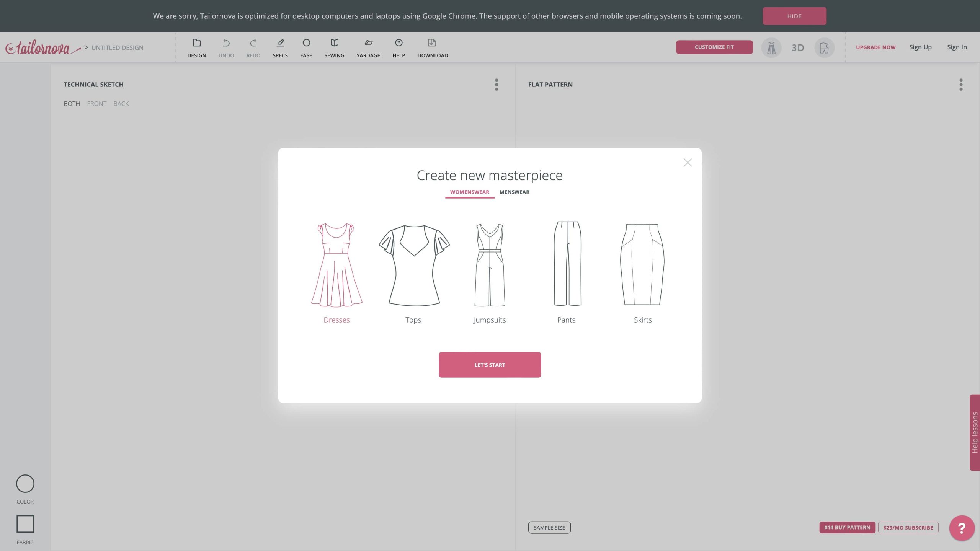980x551 pixels.
Task: Show only the FRONT sketch view
Action: [x=96, y=104]
